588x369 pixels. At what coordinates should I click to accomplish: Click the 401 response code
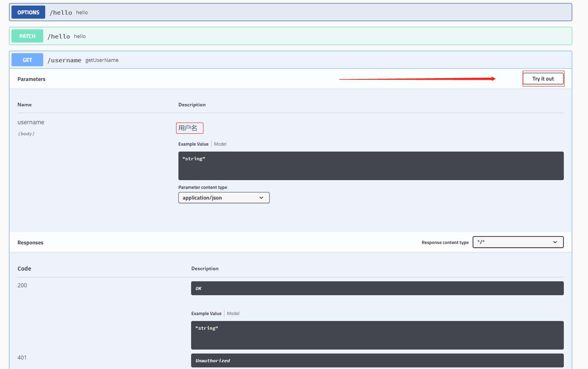(22, 357)
